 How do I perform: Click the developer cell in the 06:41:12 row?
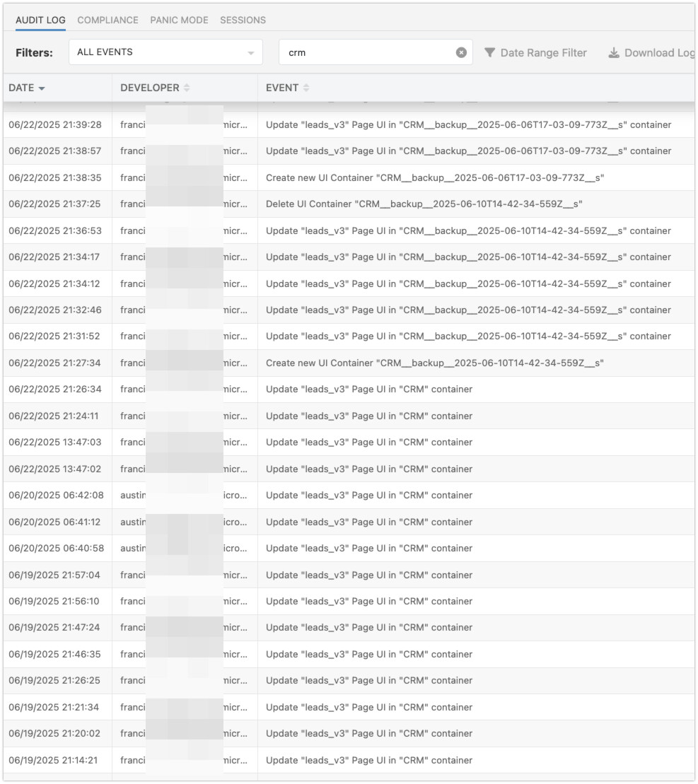(x=184, y=522)
